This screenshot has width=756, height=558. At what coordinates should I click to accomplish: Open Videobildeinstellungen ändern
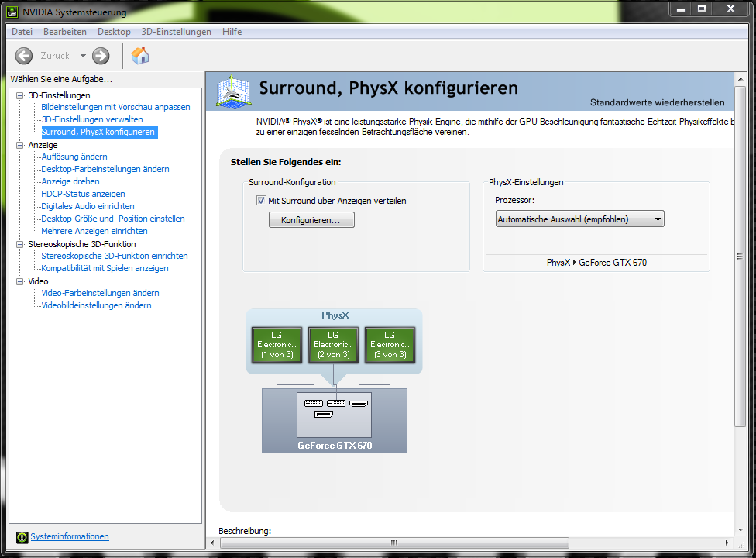[x=96, y=306]
